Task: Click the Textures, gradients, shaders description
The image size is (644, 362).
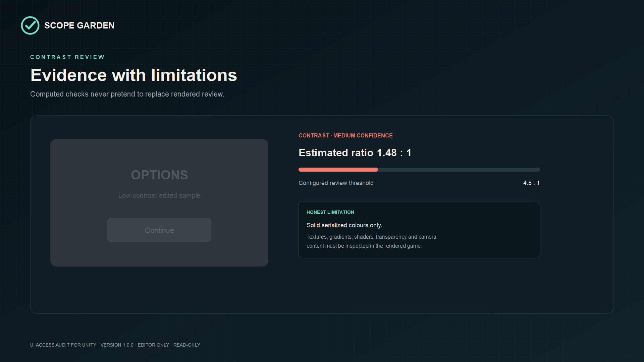Action: click(371, 241)
